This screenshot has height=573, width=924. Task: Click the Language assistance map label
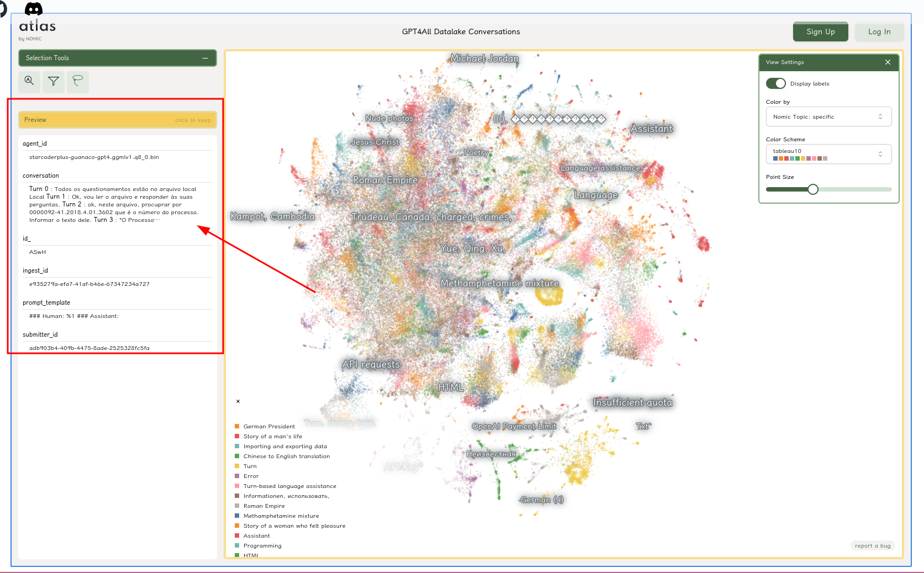601,168
